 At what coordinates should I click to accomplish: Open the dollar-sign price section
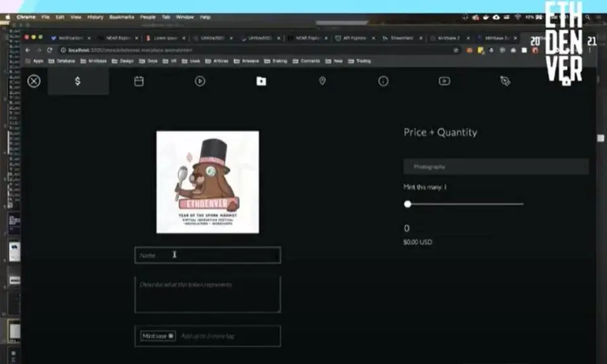pos(78,82)
